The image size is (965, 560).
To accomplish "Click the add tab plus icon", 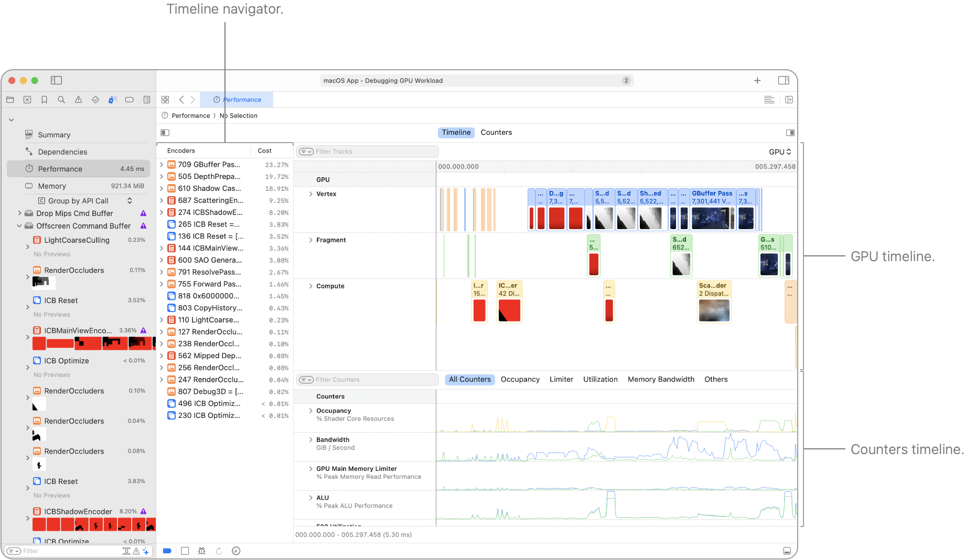I will [757, 80].
